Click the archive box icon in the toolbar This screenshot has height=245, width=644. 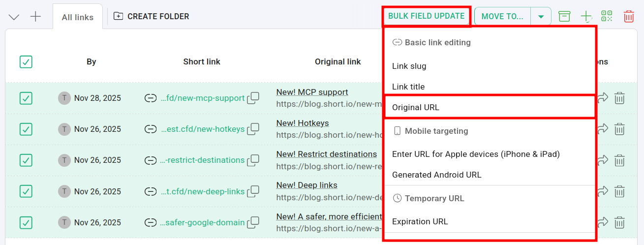tap(564, 16)
